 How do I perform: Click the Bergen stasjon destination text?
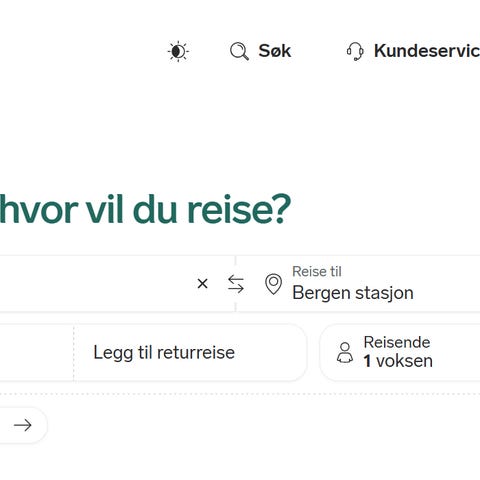(x=353, y=293)
